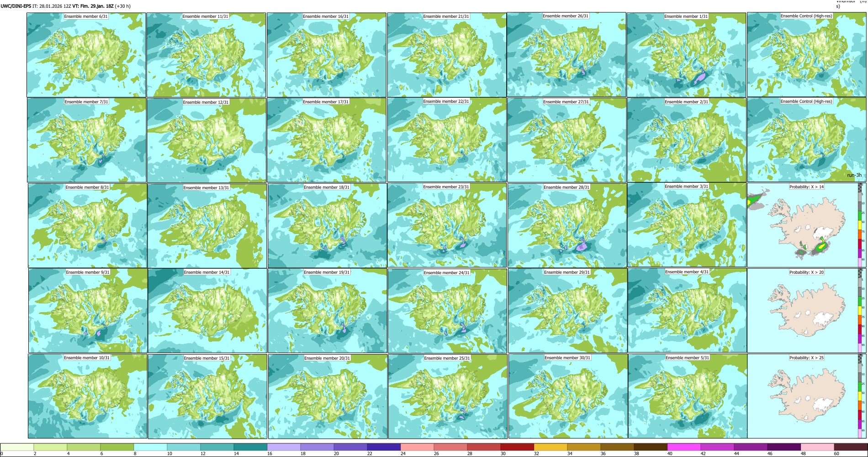Image resolution: width=868 pixels, height=457 pixels.
Task: Click the 'UWC/DINI-EPS' header title
Action: 16,6
